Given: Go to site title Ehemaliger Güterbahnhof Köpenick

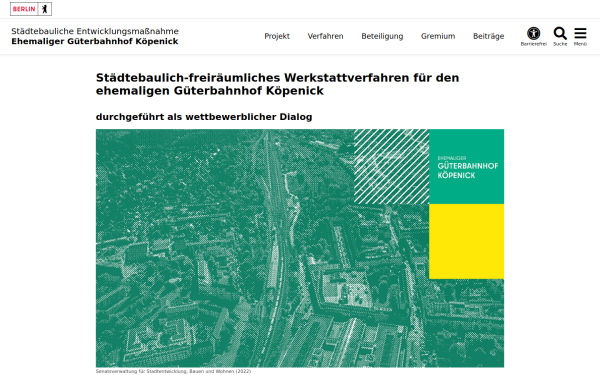Looking at the screenshot, I should (95, 41).
